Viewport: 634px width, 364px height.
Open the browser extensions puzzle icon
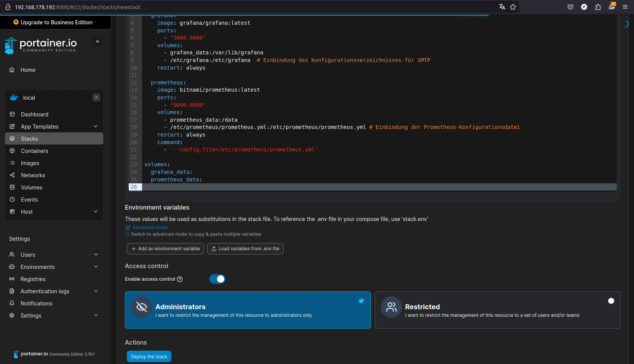coord(598,7)
